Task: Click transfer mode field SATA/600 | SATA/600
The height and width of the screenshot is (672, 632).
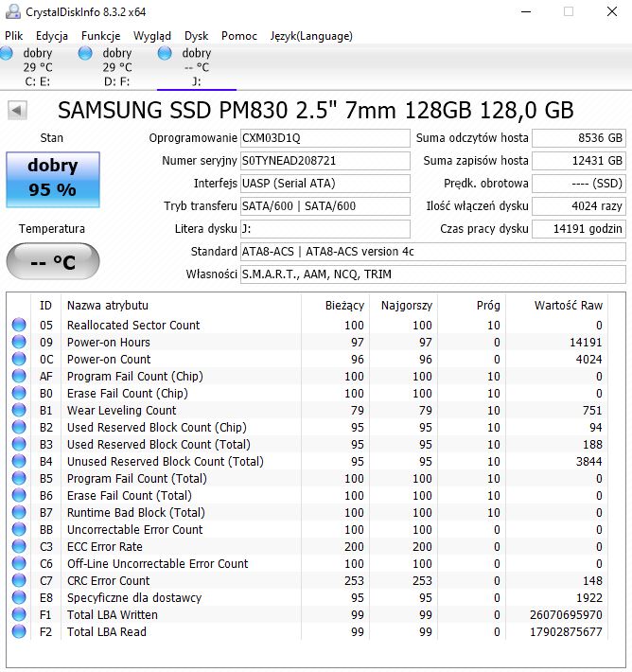Action: pyautogui.click(x=325, y=206)
